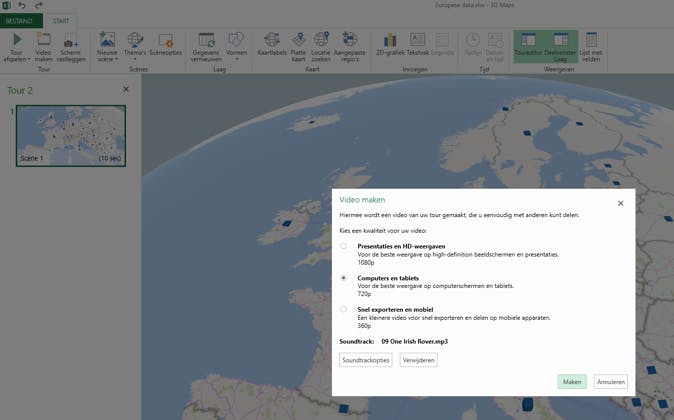
Task: Open Aangepaste regio's icon
Action: coord(349,40)
